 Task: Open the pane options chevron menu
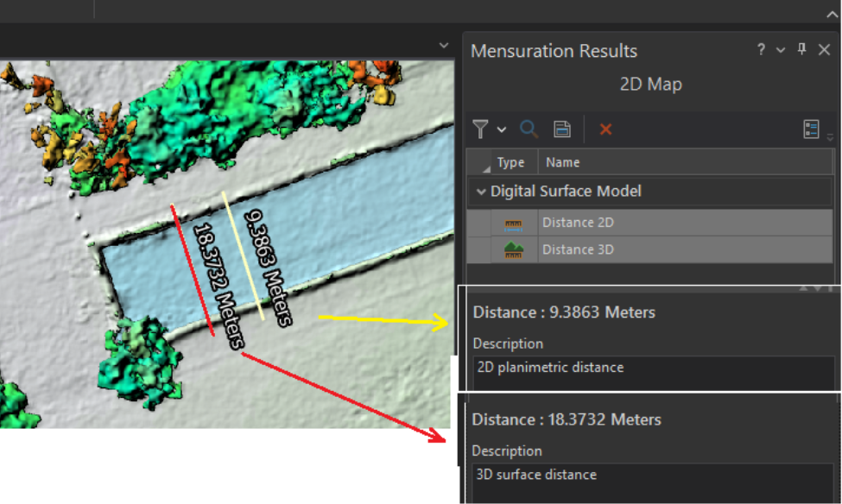tap(781, 50)
